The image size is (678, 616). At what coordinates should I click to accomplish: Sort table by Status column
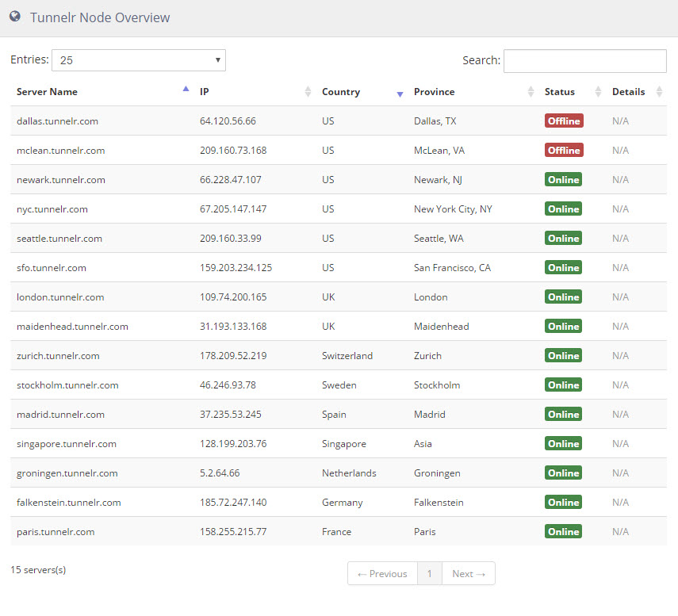pyautogui.click(x=572, y=92)
